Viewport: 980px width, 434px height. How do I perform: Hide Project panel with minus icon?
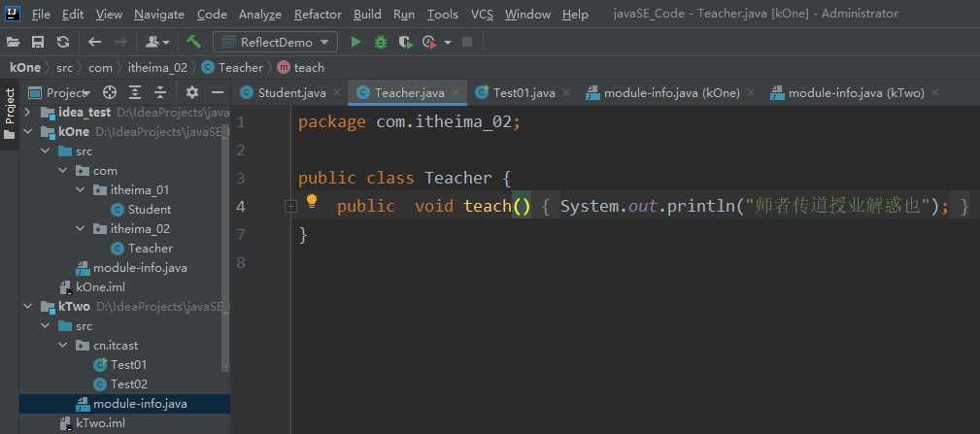point(218,93)
